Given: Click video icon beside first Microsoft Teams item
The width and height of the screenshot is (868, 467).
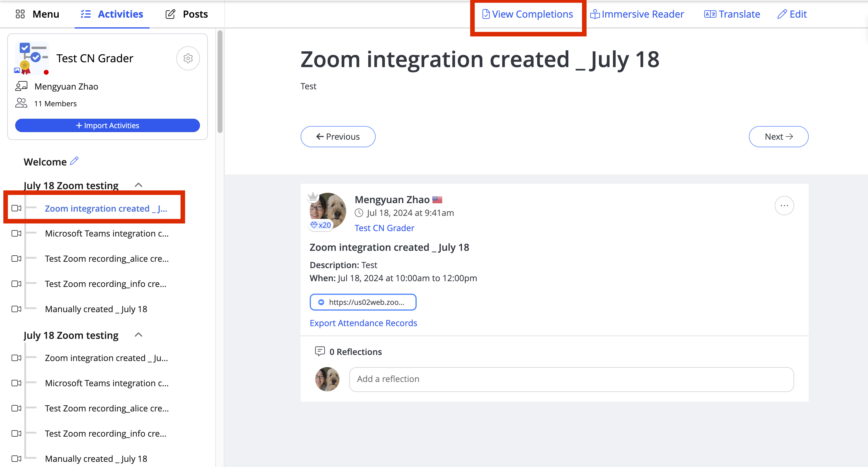Looking at the screenshot, I should pyautogui.click(x=16, y=233).
